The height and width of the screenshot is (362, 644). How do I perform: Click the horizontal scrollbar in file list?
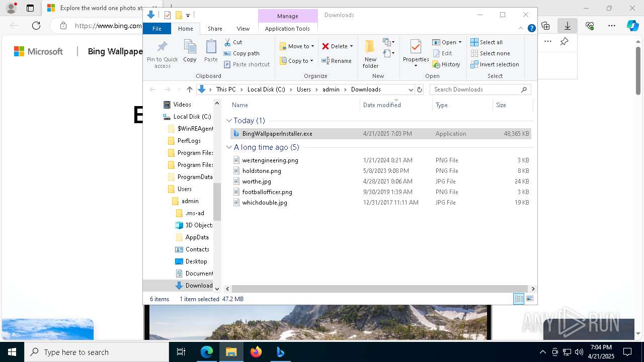click(380, 289)
